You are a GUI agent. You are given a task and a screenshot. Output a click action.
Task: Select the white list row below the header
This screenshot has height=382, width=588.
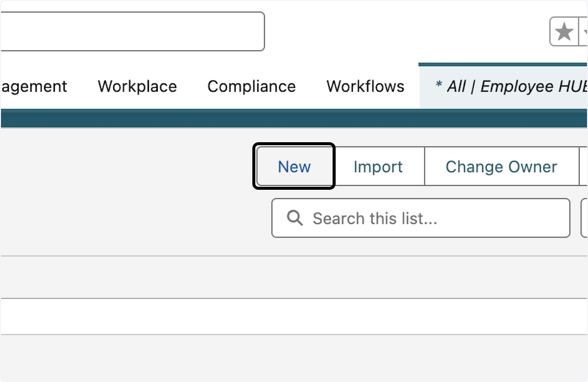294,316
